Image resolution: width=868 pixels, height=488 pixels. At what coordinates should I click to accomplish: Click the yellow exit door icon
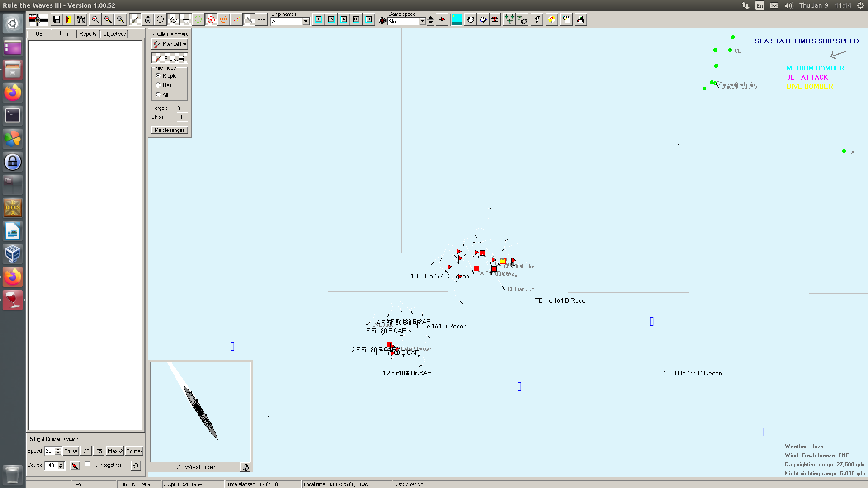pyautogui.click(x=69, y=19)
